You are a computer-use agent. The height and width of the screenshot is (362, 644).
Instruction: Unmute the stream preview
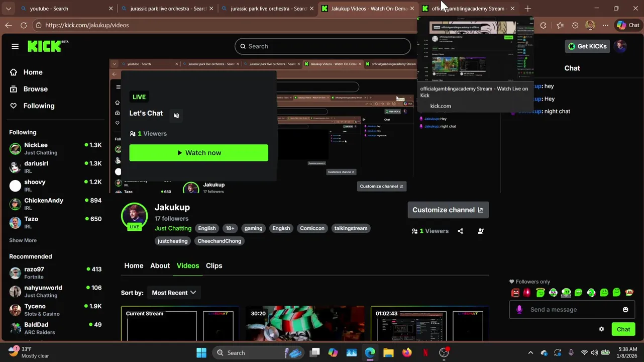176,116
